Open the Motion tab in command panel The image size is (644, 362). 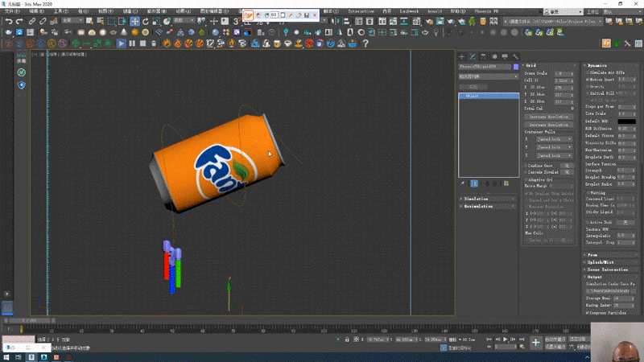[494, 56]
